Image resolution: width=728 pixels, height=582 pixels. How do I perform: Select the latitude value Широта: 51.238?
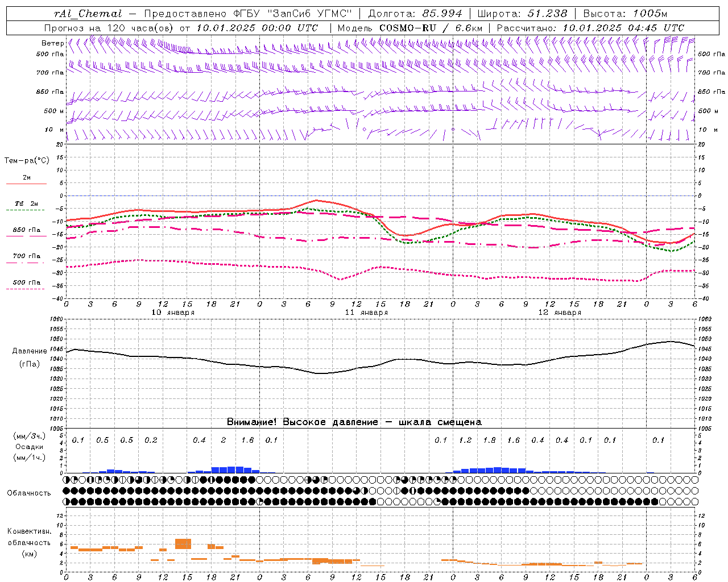click(x=522, y=14)
